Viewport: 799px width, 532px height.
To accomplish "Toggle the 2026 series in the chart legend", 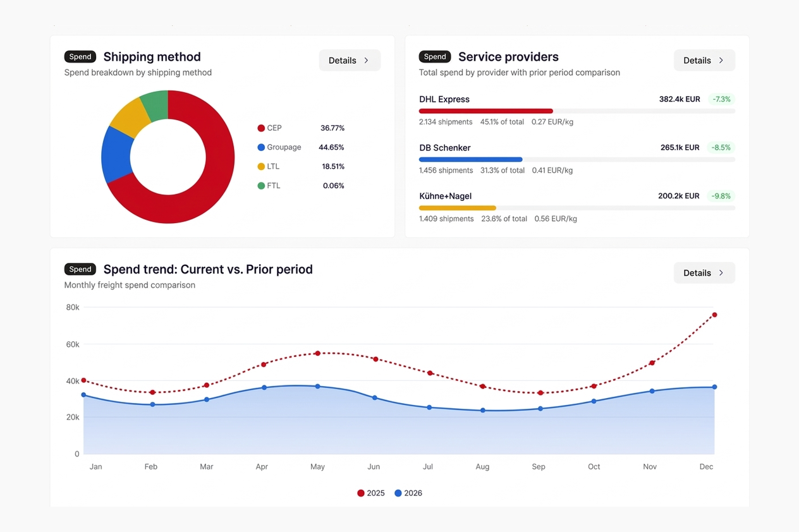I will tap(408, 493).
